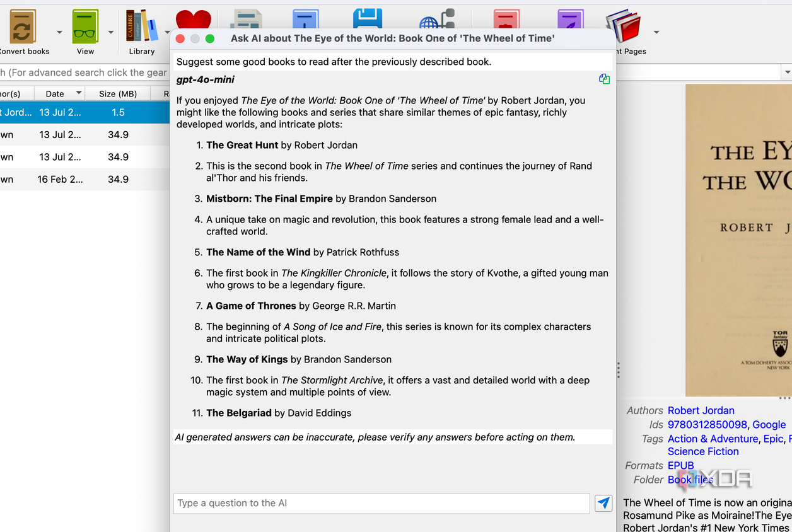Open the Plugins red books icon

coord(624,26)
